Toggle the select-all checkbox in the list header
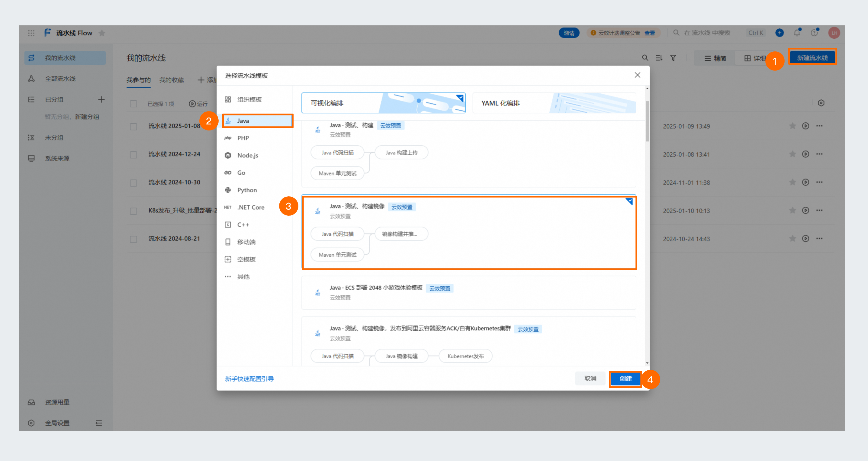This screenshot has width=868, height=461. [x=133, y=104]
